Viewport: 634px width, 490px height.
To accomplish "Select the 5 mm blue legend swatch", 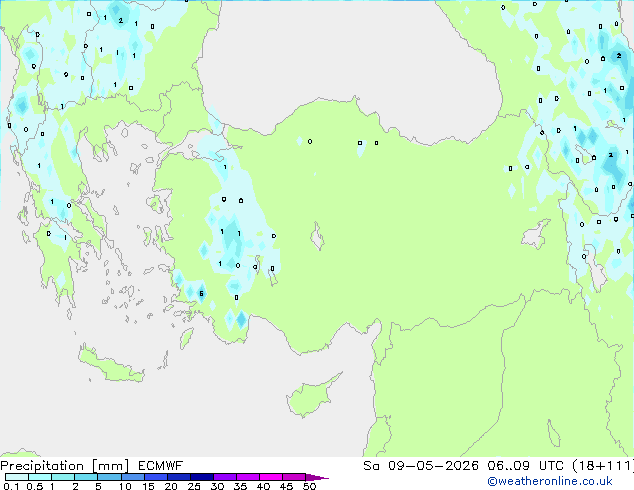I will coord(109,477).
